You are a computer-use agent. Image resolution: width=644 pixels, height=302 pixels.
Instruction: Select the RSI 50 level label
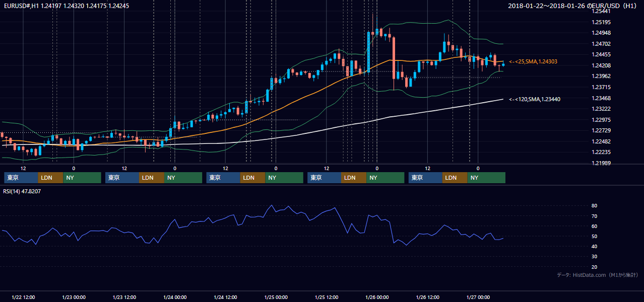[595, 236]
